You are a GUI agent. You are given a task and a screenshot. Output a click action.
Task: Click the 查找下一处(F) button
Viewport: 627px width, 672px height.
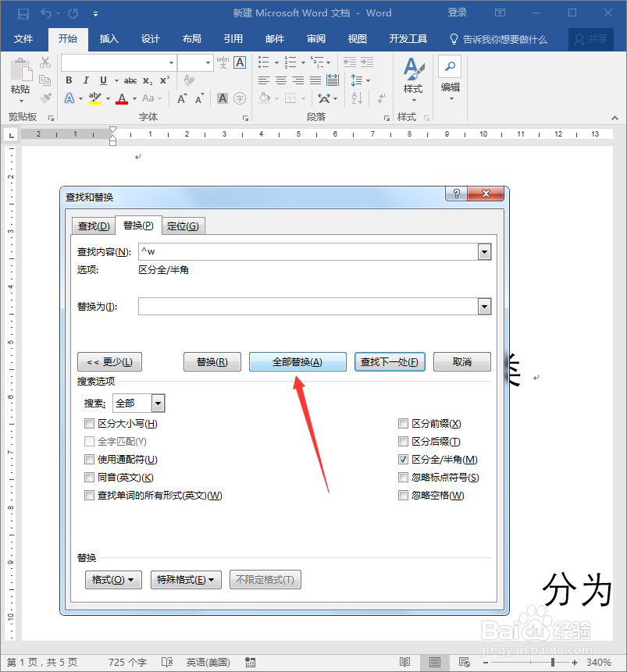click(x=390, y=362)
